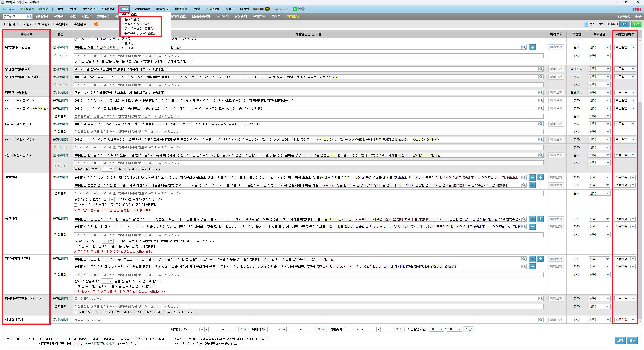This screenshot has height=350, width=644.
Task: Open the Naver 예약 icon
Action: [x=299, y=9]
